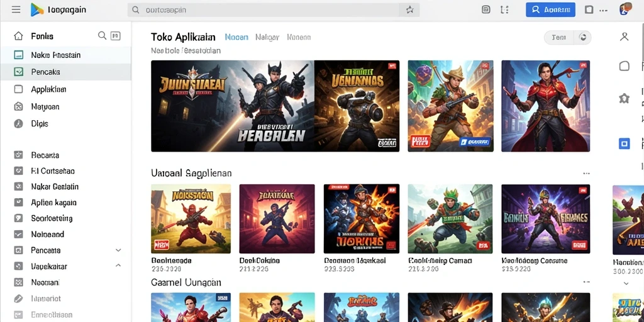
Task: Open the Morchs game thumbnail
Action: coord(362,218)
